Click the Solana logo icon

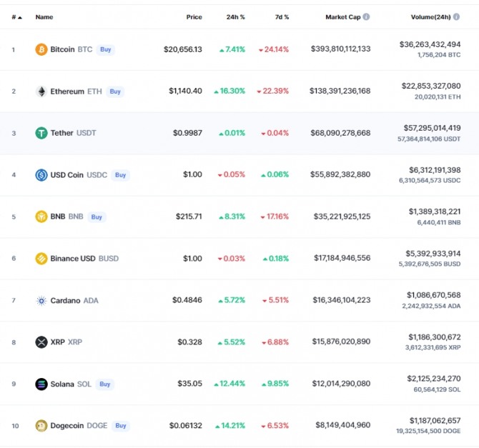tap(41, 384)
